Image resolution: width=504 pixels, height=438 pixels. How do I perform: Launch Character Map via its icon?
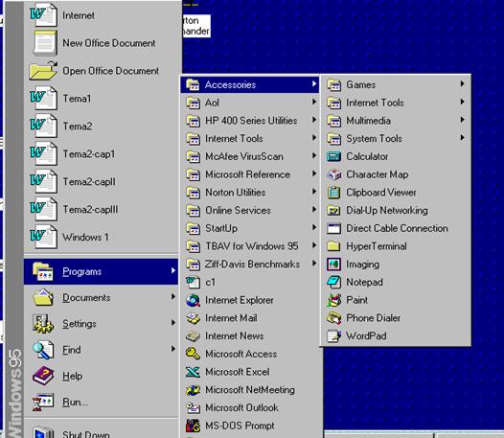pos(333,174)
